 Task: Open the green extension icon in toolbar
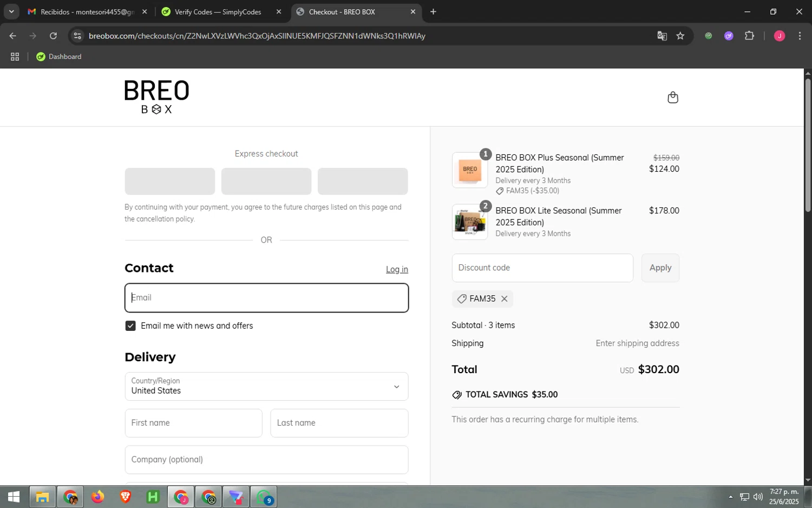pos(708,36)
